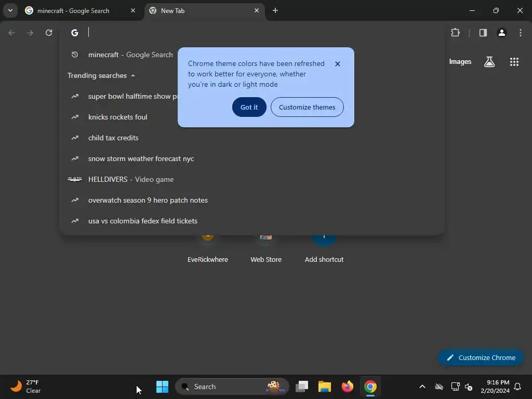Click the Google G icon in address bar

click(75, 33)
